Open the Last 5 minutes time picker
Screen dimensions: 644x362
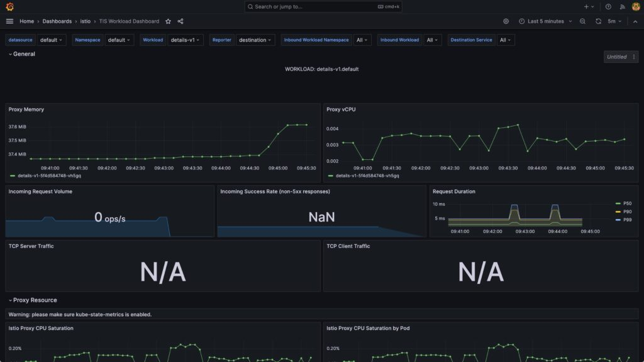pyautogui.click(x=545, y=21)
